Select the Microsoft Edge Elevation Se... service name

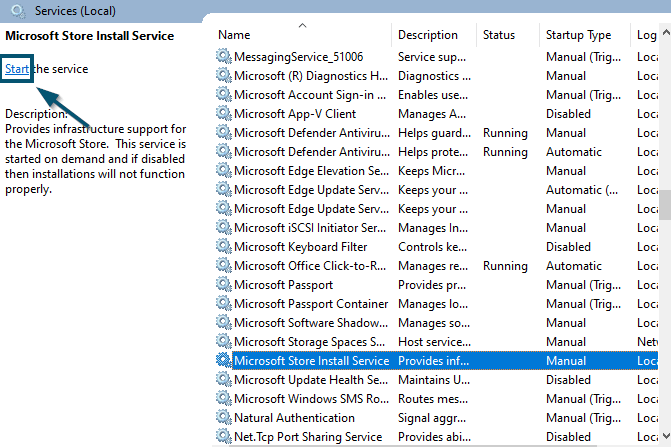click(x=312, y=171)
